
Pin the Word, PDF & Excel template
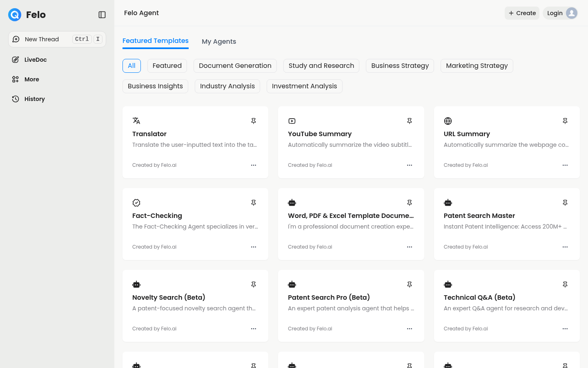(x=410, y=203)
